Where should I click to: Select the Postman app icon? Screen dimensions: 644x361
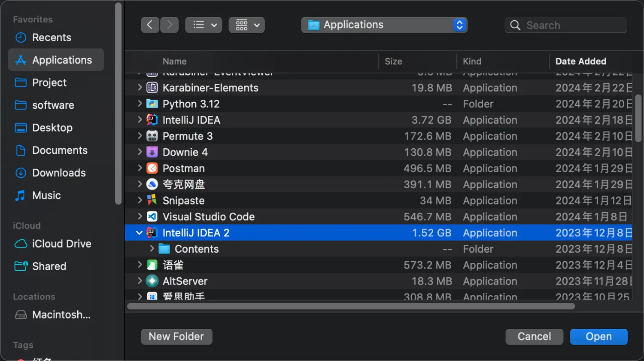(152, 168)
